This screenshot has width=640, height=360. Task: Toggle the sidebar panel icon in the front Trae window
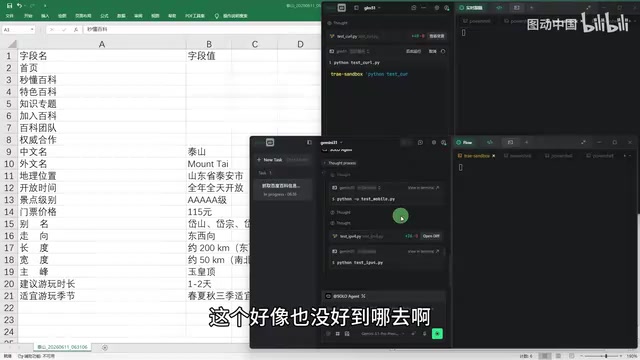pyautogui.click(x=309, y=142)
